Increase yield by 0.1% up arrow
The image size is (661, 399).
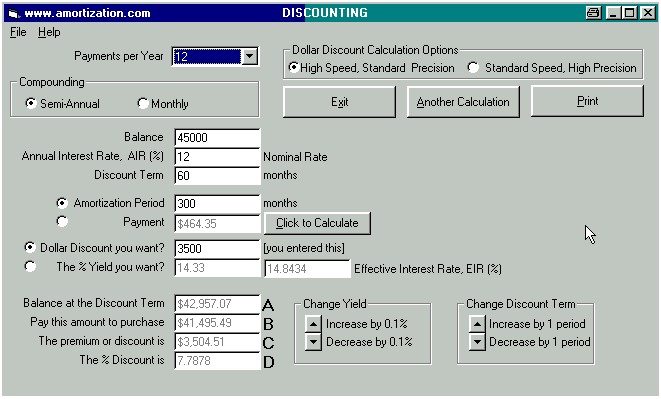pos(313,324)
